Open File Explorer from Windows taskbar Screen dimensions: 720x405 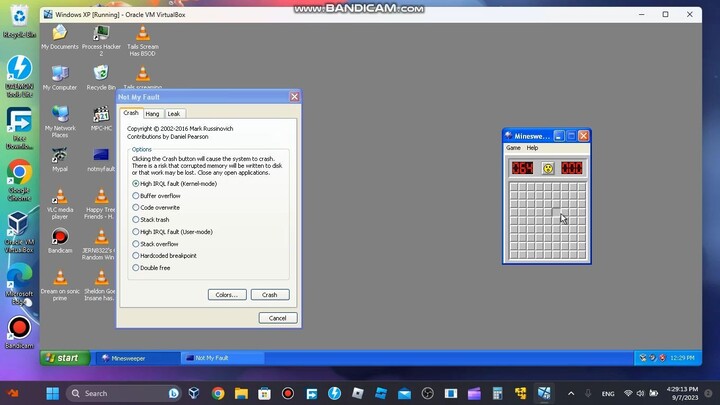click(x=241, y=394)
